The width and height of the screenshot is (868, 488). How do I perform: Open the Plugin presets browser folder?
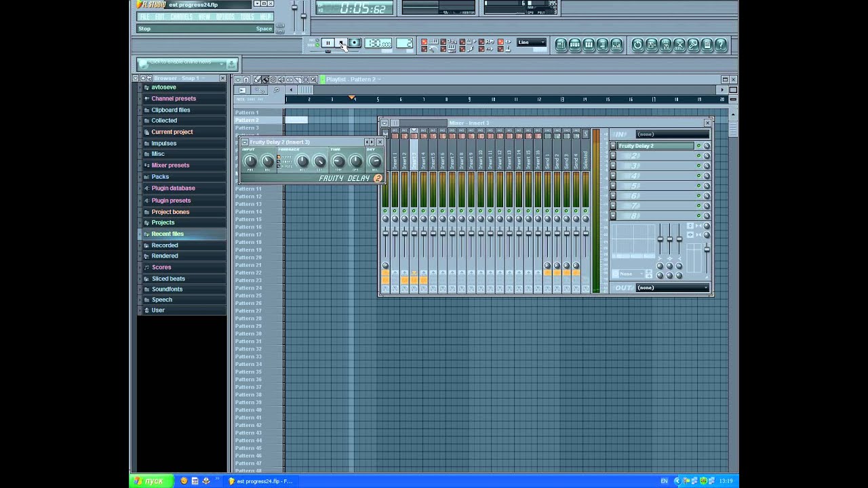coord(171,201)
